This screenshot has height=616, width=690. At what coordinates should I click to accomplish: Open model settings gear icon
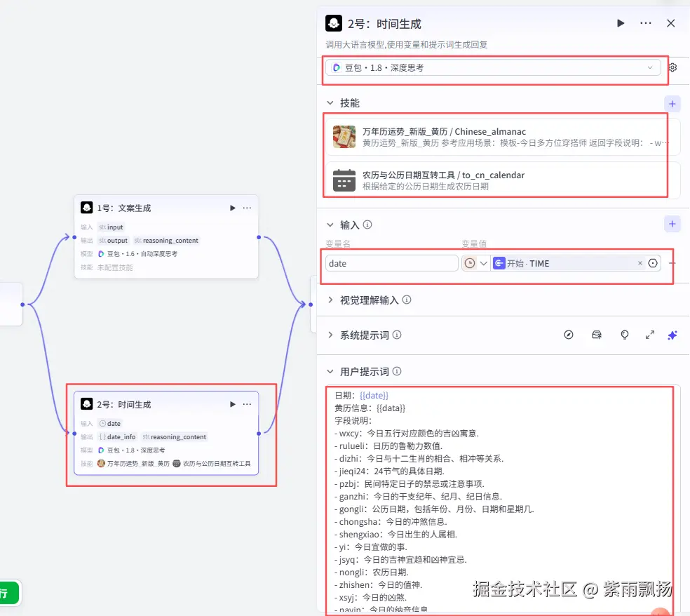(x=672, y=68)
